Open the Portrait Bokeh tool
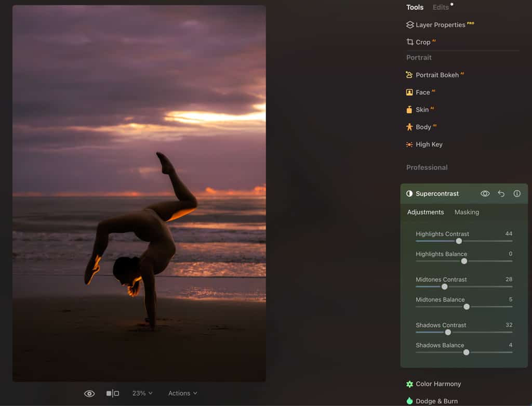The width and height of the screenshot is (532, 406). click(436, 75)
